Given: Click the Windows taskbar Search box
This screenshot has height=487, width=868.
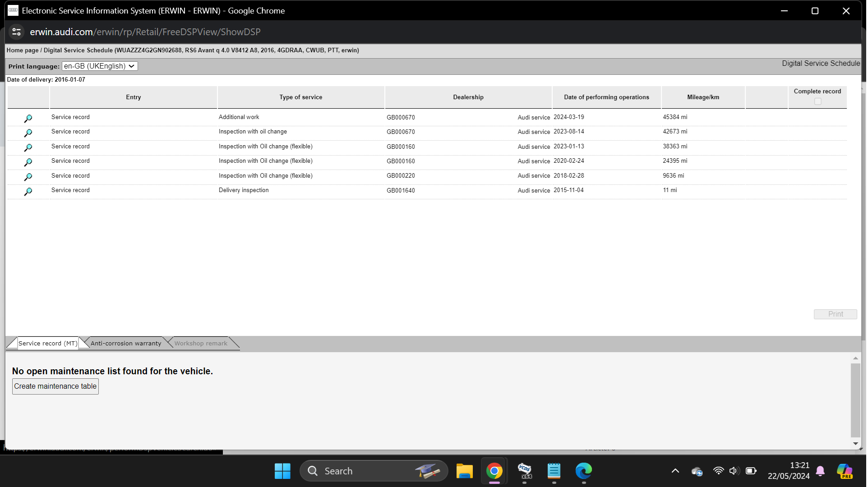Looking at the screenshot, I should (x=374, y=471).
